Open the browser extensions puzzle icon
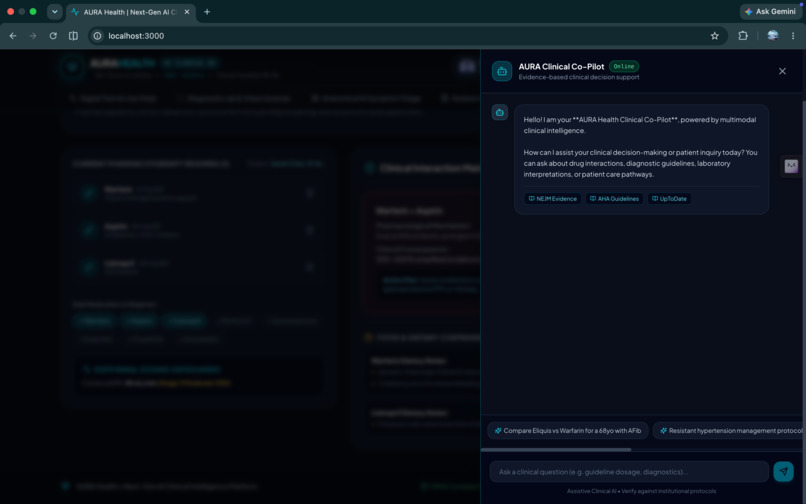 click(x=743, y=36)
